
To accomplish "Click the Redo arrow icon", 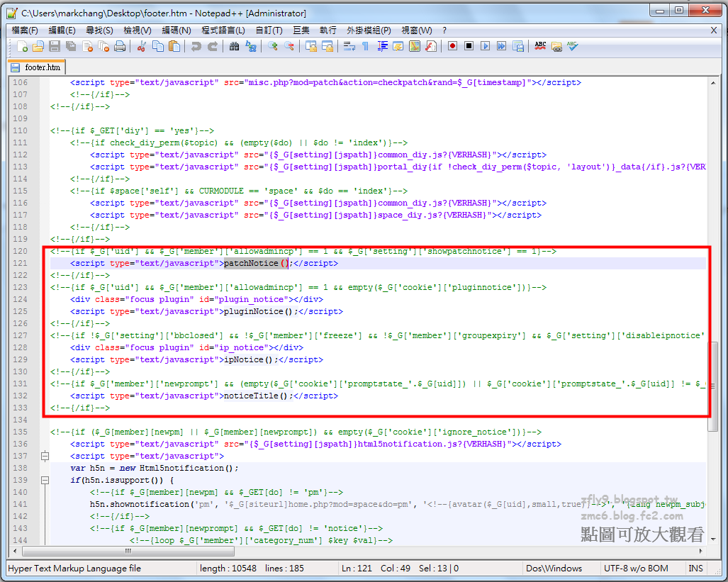I will pyautogui.click(x=212, y=46).
